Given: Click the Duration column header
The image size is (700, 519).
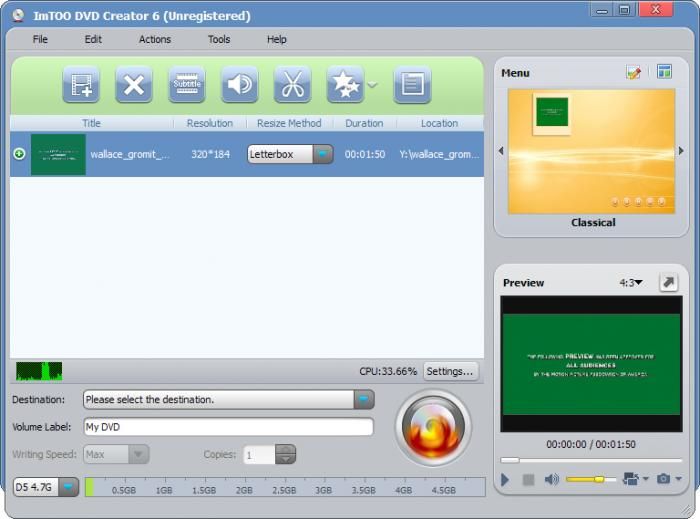Looking at the screenshot, I should (x=364, y=123).
